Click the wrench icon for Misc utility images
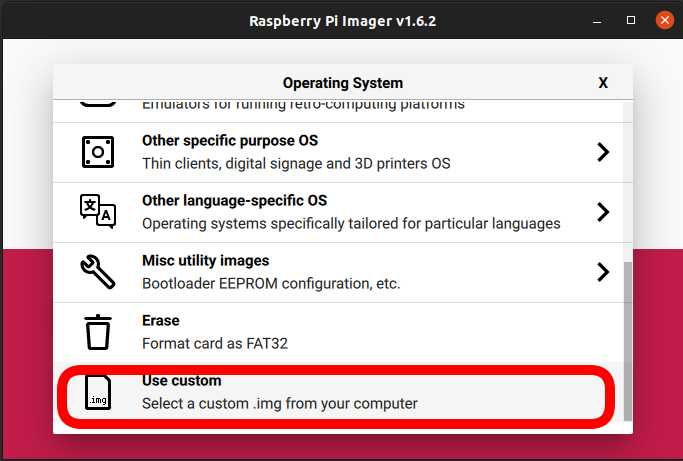 click(x=98, y=272)
